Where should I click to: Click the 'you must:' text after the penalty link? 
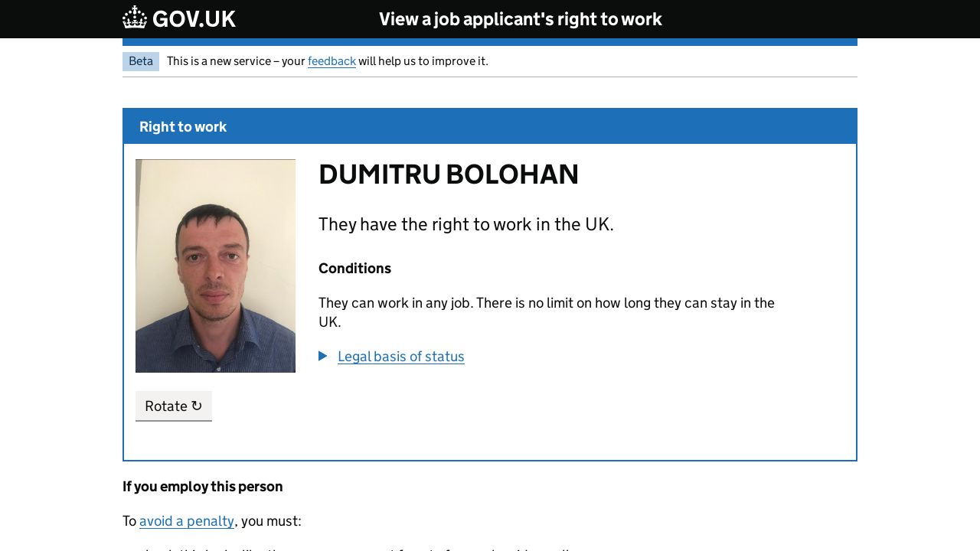pos(271,521)
